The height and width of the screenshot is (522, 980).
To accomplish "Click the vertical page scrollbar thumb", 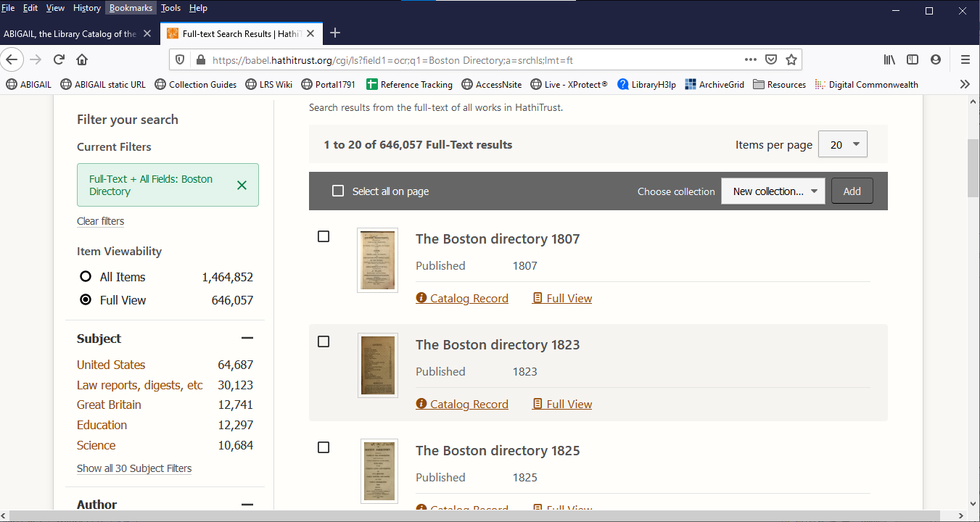I will (x=973, y=167).
